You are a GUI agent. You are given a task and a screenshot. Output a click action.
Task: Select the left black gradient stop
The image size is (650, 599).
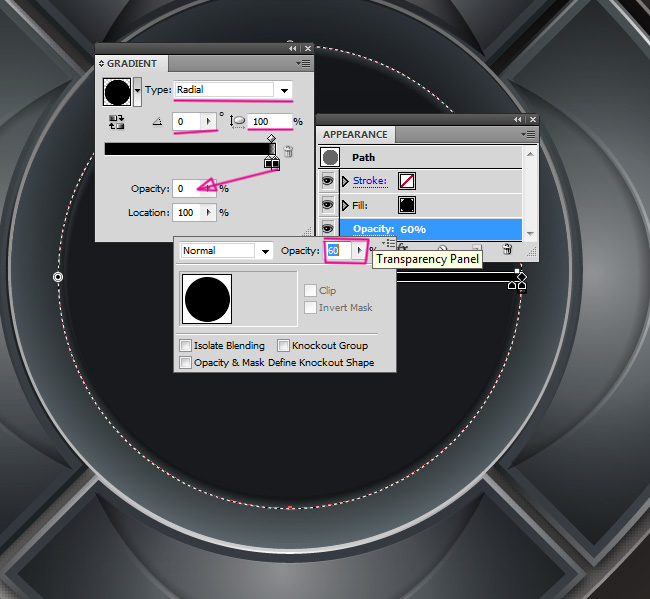click(268, 162)
